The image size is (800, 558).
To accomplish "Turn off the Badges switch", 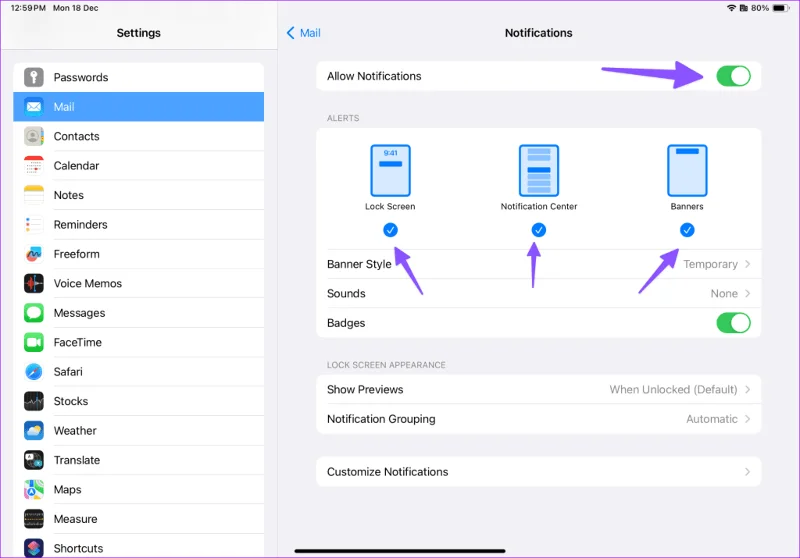I will click(733, 323).
